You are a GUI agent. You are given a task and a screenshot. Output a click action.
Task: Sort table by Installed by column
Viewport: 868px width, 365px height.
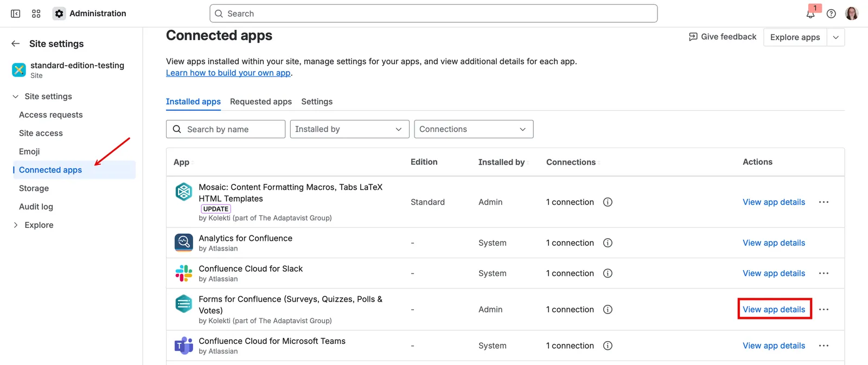coord(504,162)
